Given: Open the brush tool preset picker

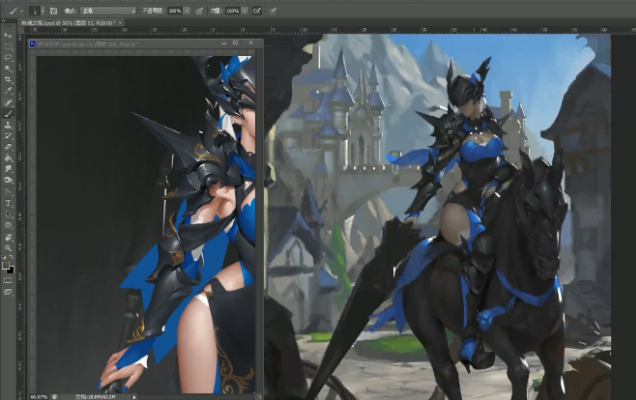Looking at the screenshot, I should click(15, 11).
